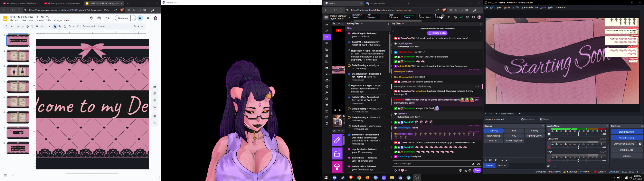The width and height of the screenshot is (644, 181).
Task: Open Discord from the Windows taskbar
Action: tap(335, 177)
